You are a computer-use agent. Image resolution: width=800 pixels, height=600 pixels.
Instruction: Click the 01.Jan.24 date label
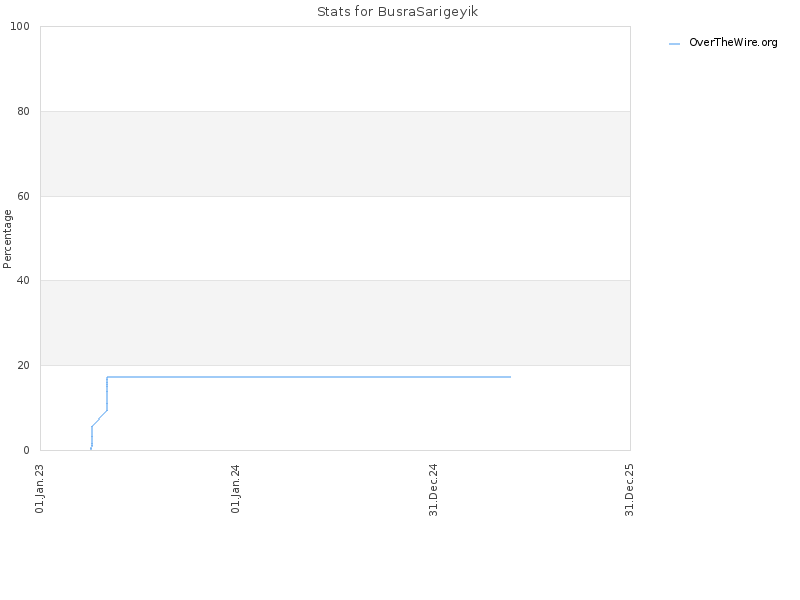(235, 488)
